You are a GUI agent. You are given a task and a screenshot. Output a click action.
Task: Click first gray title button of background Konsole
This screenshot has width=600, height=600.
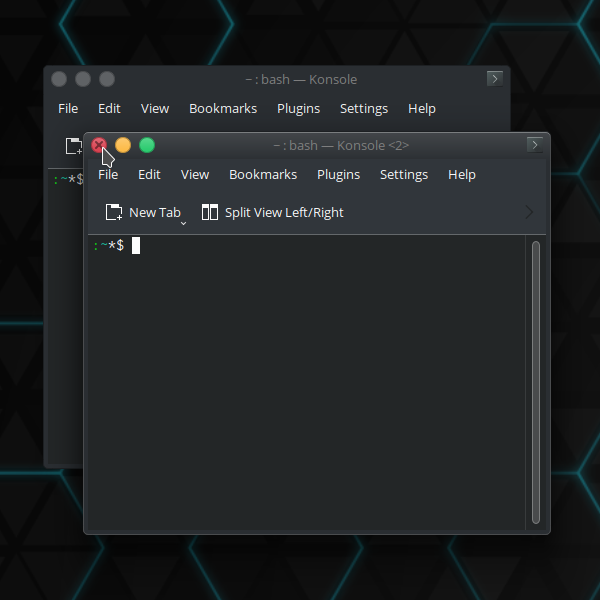tap(59, 79)
